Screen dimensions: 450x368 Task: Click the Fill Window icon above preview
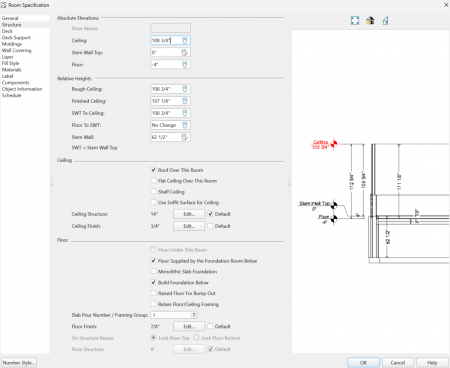tap(355, 21)
